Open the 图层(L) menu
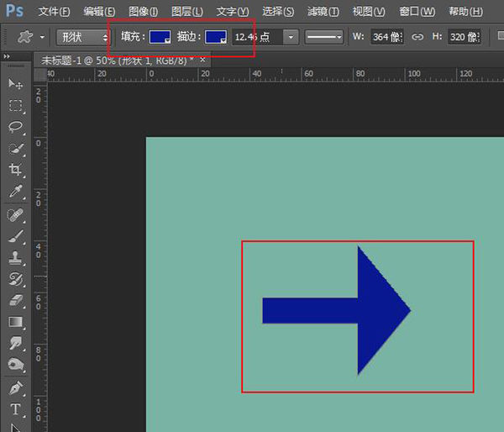Viewport: 504px width, 432px height. (187, 12)
